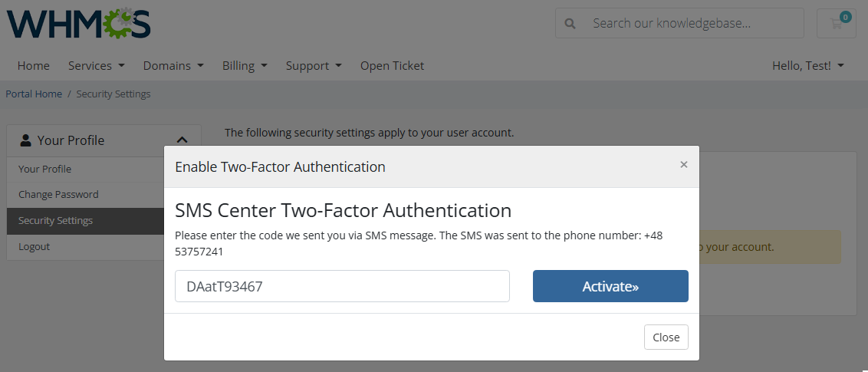Open the Hello, Test! account menu
The image size is (868, 372).
(807, 66)
